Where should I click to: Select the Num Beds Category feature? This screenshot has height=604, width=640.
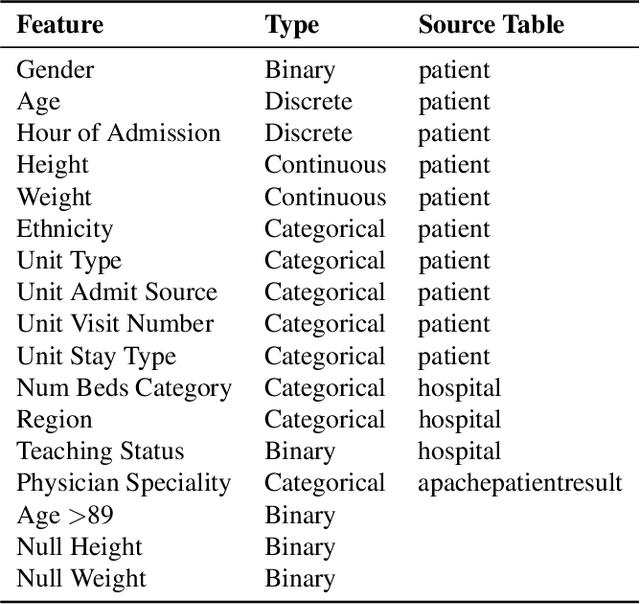tap(124, 388)
